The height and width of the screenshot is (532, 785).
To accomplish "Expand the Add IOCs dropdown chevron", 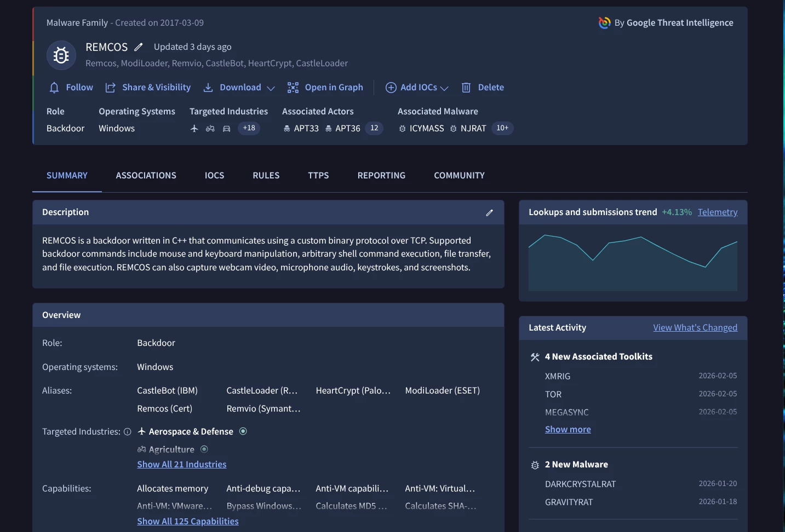I will tap(444, 88).
